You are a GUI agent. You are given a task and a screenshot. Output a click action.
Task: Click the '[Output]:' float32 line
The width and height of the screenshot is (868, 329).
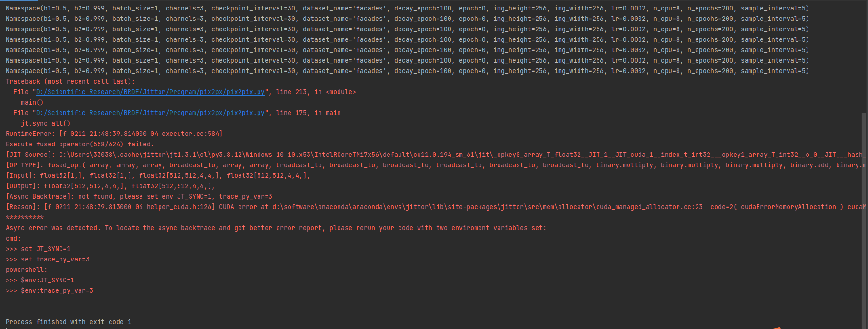tap(110, 186)
